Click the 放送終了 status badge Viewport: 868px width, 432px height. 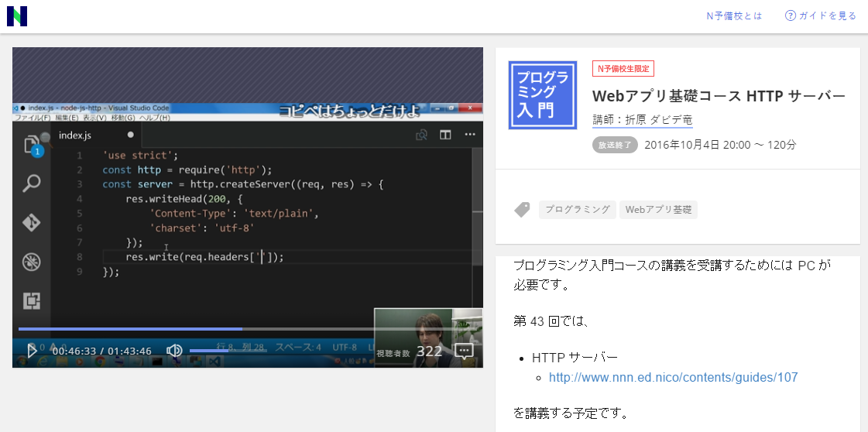(615, 145)
